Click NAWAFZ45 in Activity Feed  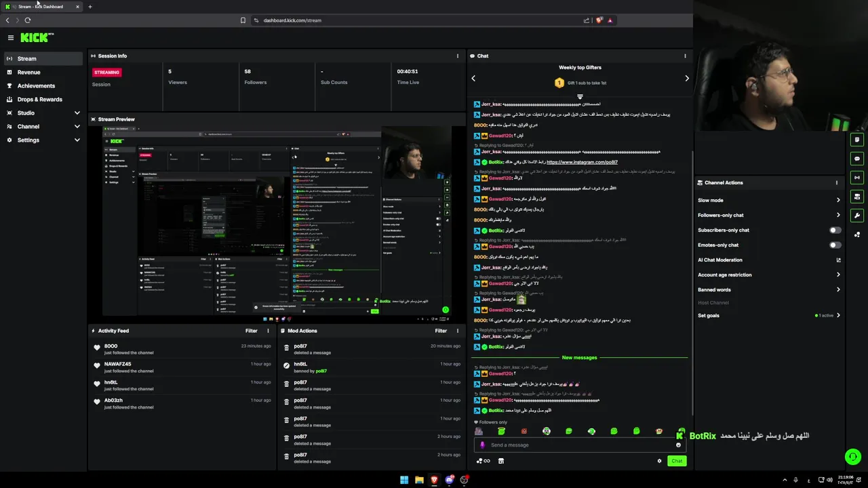[x=118, y=364]
